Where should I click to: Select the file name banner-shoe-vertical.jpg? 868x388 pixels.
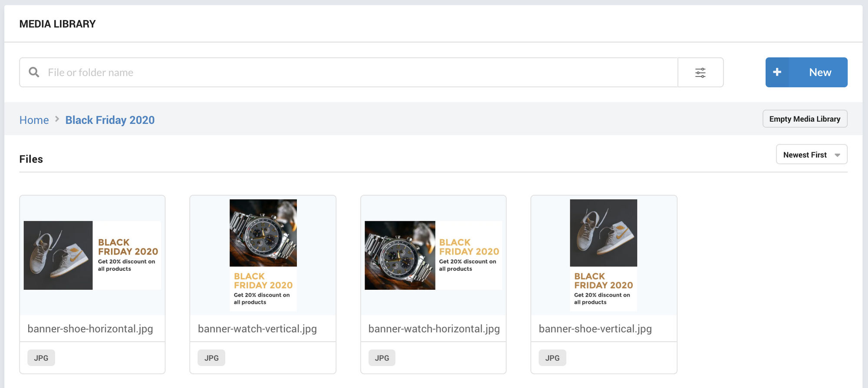(x=595, y=329)
